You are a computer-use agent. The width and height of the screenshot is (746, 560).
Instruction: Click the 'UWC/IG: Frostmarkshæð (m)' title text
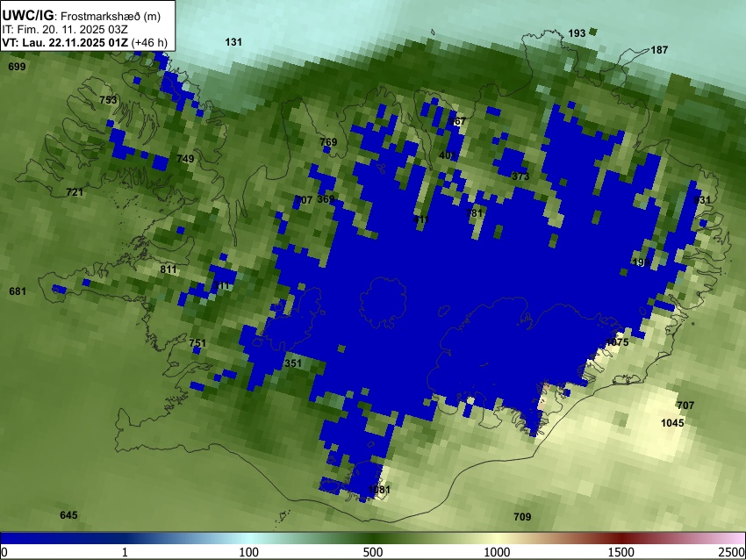coord(82,16)
